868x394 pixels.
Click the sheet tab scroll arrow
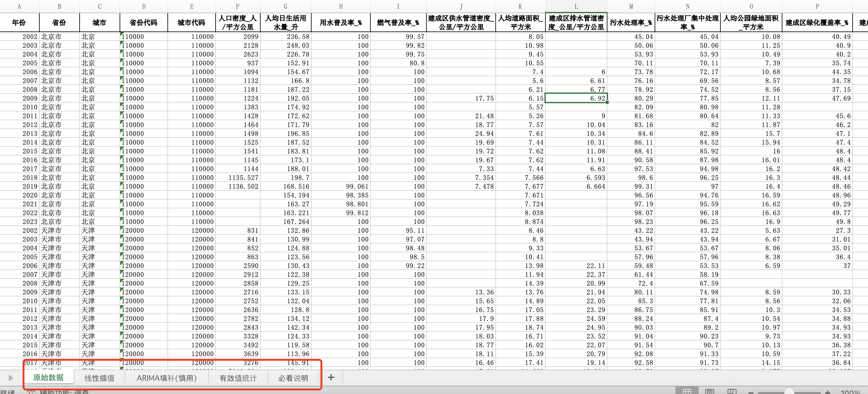11,378
